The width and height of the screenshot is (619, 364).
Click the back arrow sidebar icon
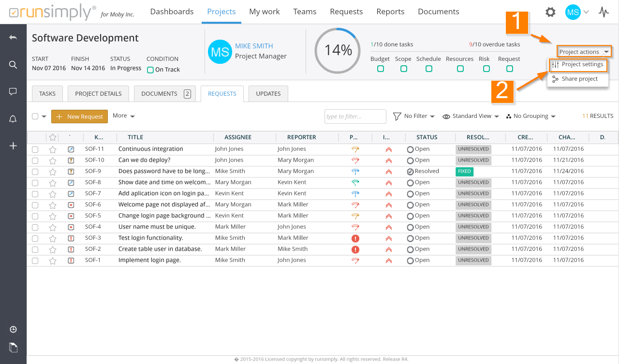13,38
